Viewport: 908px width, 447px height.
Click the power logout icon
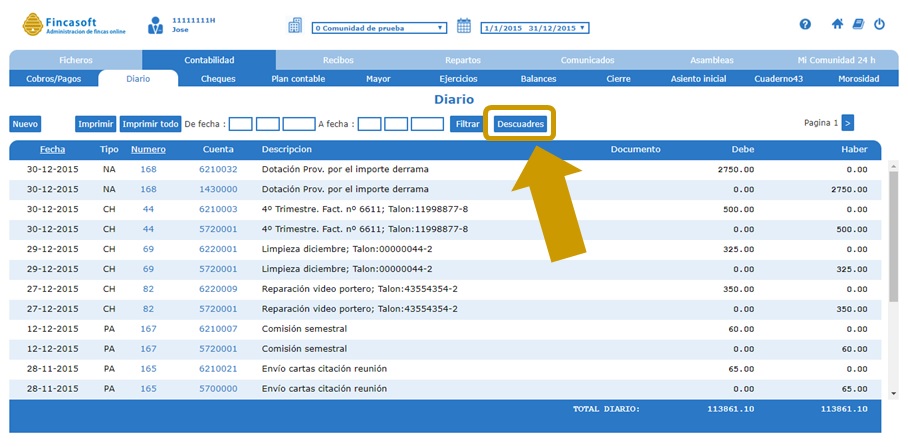tap(879, 24)
